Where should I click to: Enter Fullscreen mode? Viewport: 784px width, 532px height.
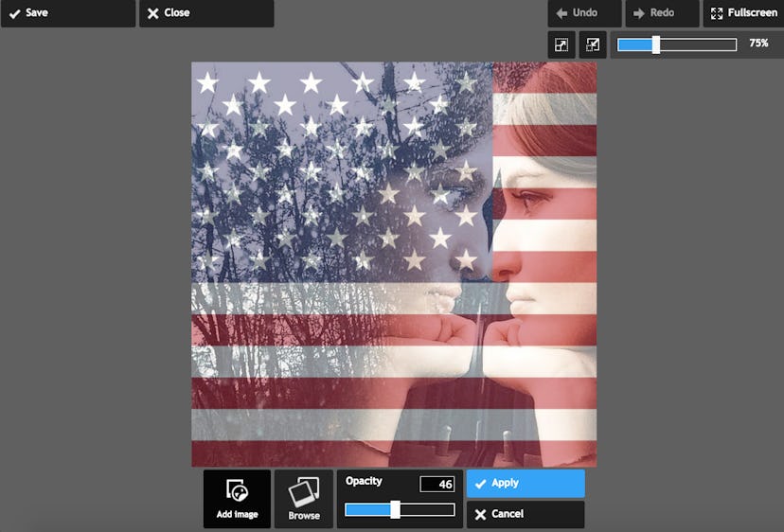click(x=742, y=13)
